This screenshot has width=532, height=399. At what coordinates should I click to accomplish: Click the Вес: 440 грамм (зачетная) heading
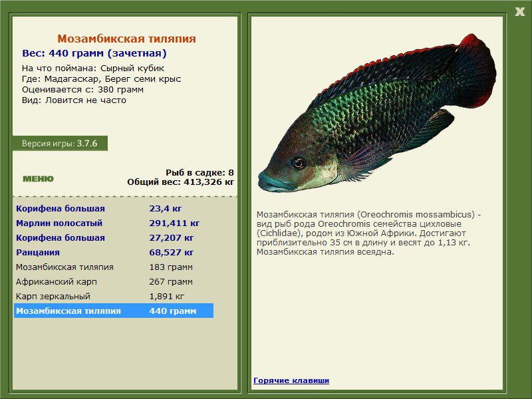click(x=94, y=53)
